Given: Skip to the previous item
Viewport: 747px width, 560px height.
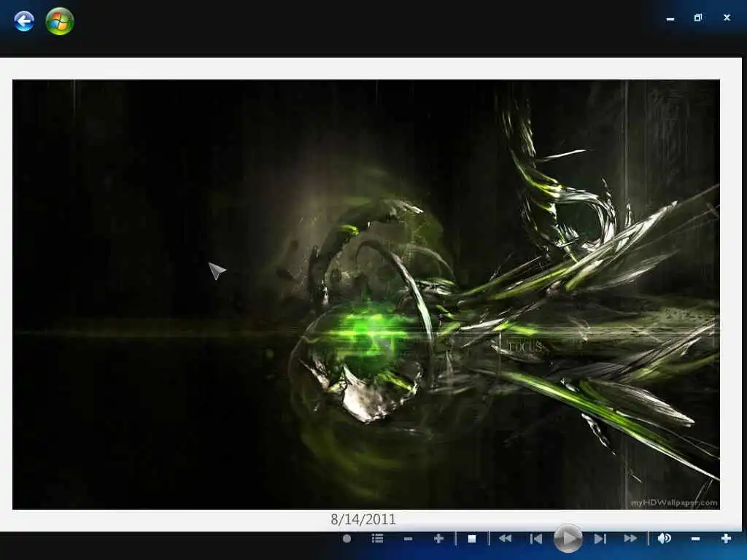Looking at the screenshot, I should pos(536,539).
